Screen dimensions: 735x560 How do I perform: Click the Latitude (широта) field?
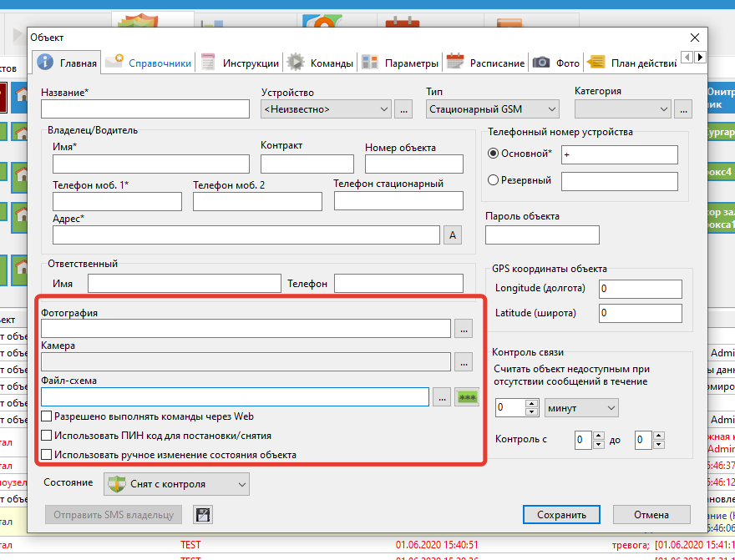coord(641,313)
